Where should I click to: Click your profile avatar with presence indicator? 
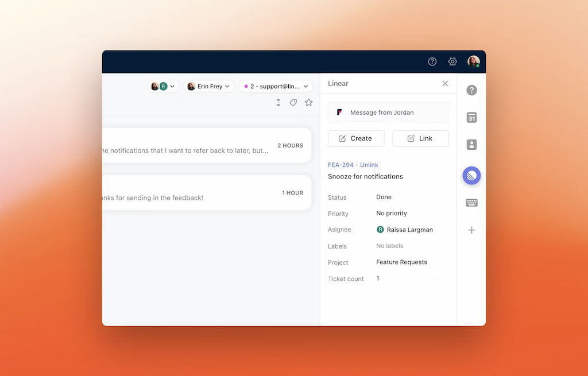click(473, 61)
